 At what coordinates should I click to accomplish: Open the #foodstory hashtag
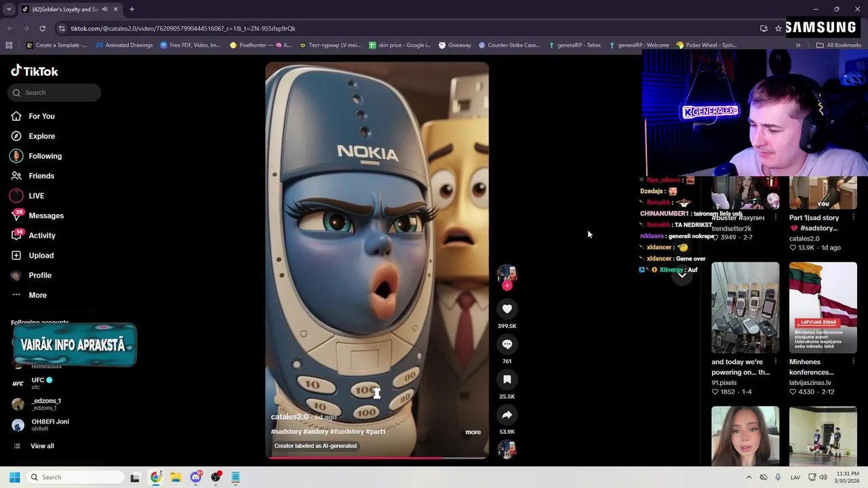click(347, 432)
